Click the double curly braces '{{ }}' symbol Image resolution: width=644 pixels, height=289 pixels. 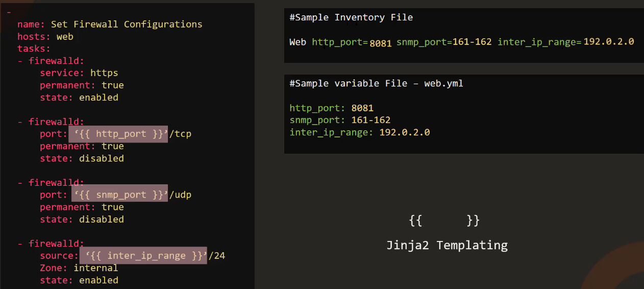tap(444, 221)
